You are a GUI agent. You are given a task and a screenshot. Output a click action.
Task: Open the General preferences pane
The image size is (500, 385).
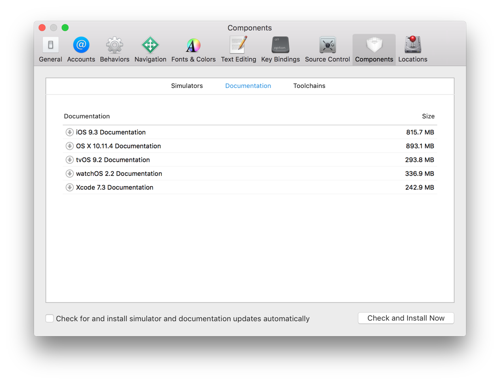pos(50,49)
